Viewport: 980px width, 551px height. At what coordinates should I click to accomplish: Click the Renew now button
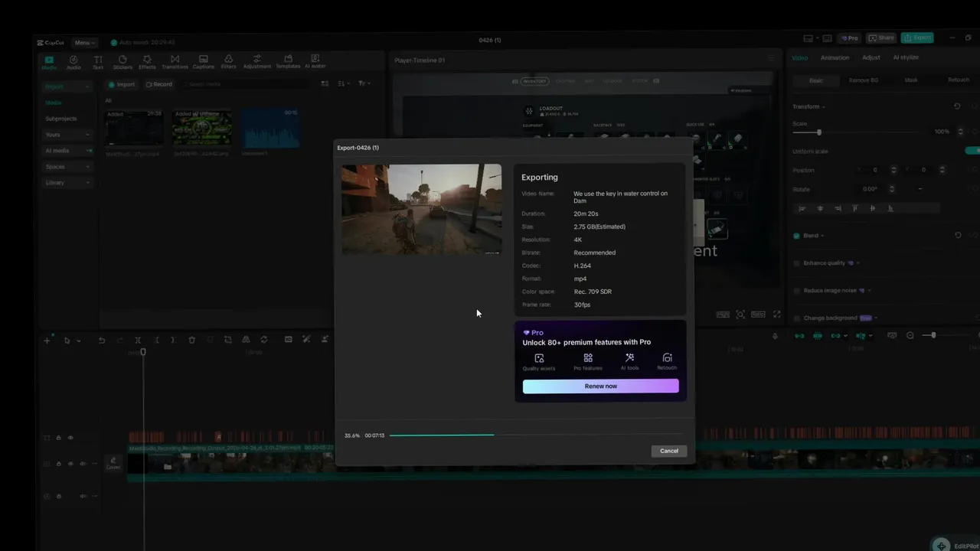[600, 386]
